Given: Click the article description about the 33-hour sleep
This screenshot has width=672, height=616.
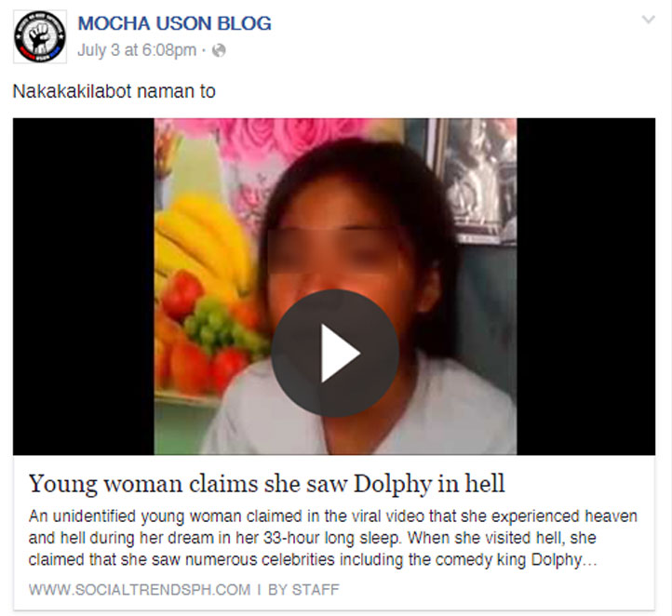Looking at the screenshot, I should [x=333, y=538].
